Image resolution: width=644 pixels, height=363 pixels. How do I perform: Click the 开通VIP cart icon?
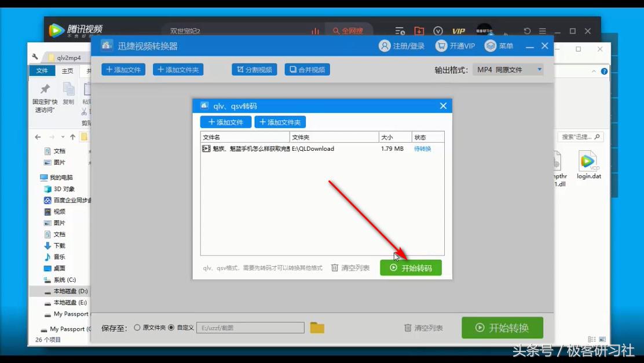(x=441, y=46)
